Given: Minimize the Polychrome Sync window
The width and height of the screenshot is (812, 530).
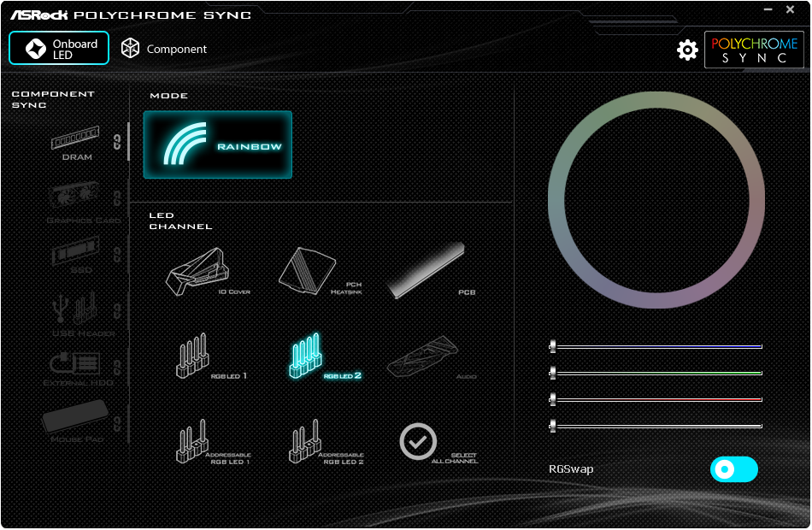Looking at the screenshot, I should pyautogui.click(x=768, y=9).
